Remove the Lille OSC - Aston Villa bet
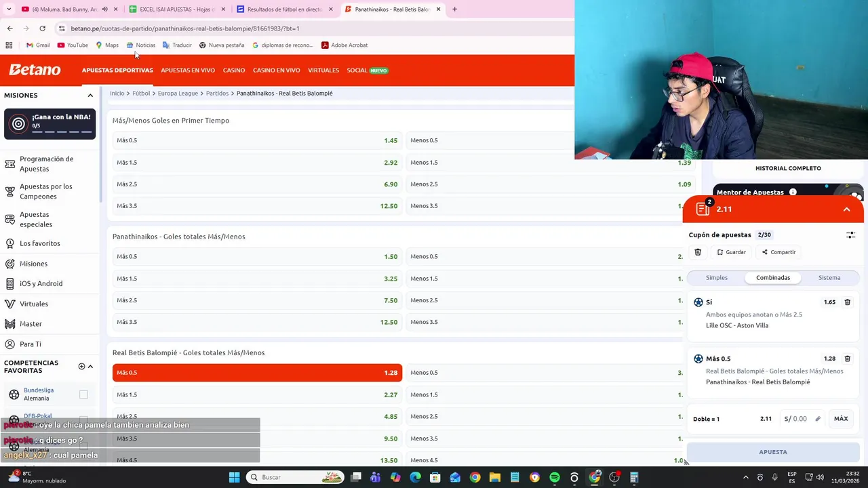The height and width of the screenshot is (488, 868). tap(847, 302)
